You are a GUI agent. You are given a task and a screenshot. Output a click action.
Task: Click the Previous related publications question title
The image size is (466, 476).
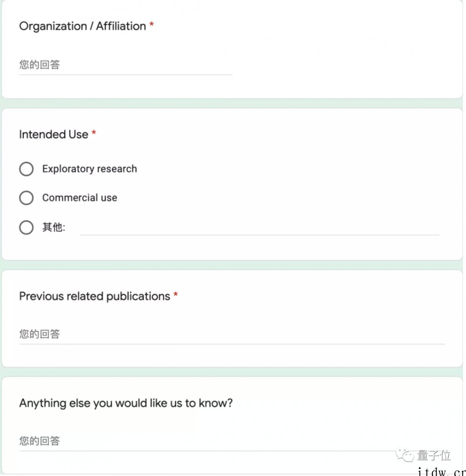(95, 297)
